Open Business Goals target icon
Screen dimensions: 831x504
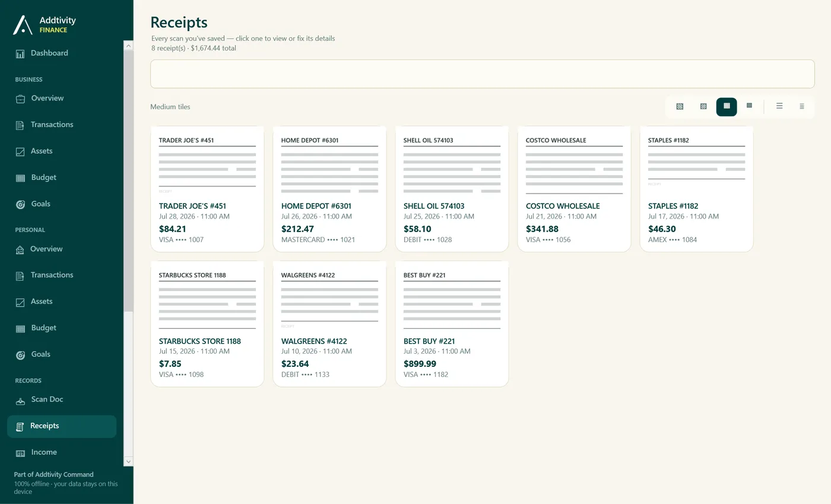20,204
